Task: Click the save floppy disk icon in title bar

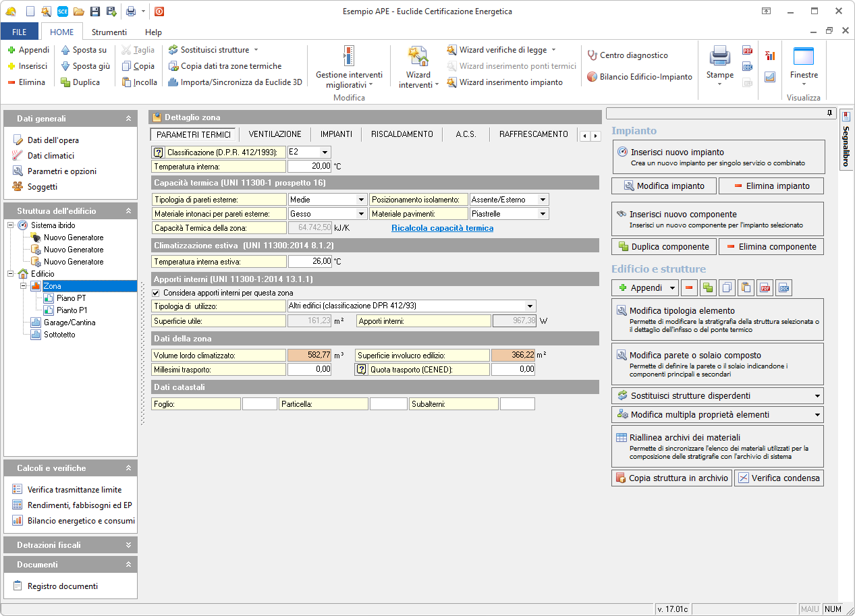Action: (94, 11)
